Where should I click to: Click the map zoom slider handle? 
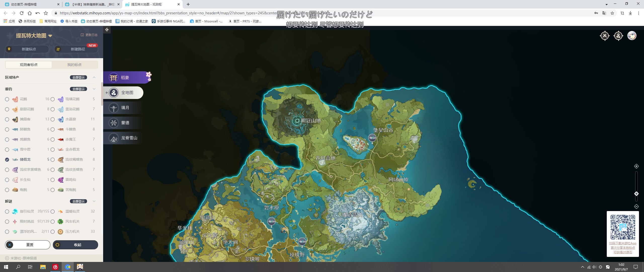click(636, 194)
